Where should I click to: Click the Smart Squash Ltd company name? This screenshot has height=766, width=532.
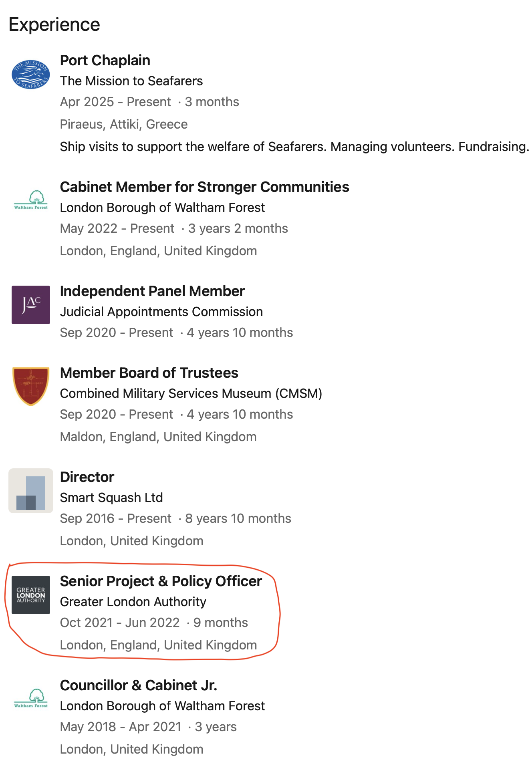point(111,498)
